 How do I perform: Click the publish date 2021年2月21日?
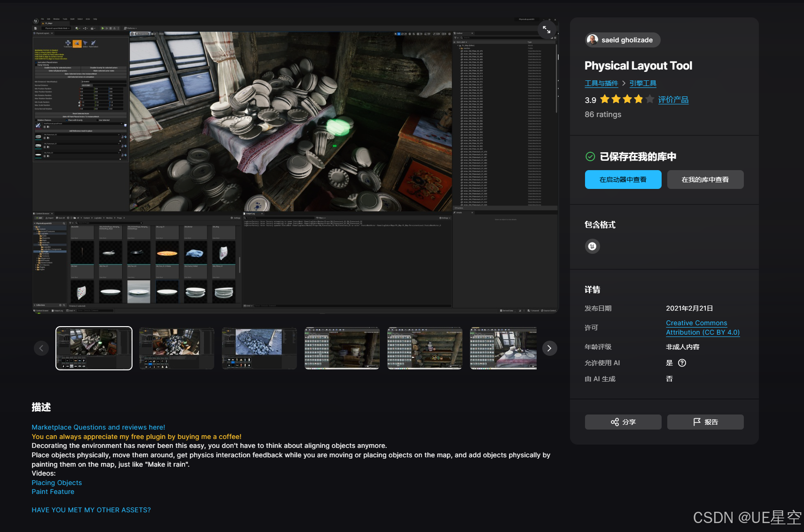[x=689, y=308]
